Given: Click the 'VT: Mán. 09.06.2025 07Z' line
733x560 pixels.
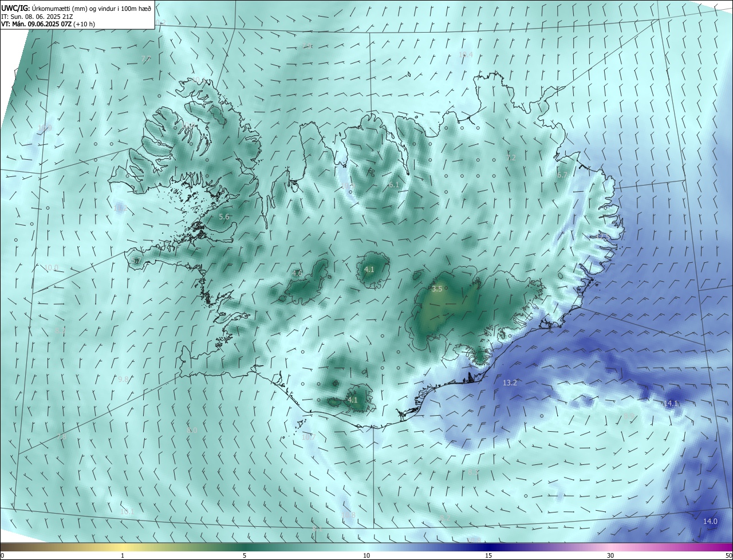Looking at the screenshot, I should tap(48, 24).
